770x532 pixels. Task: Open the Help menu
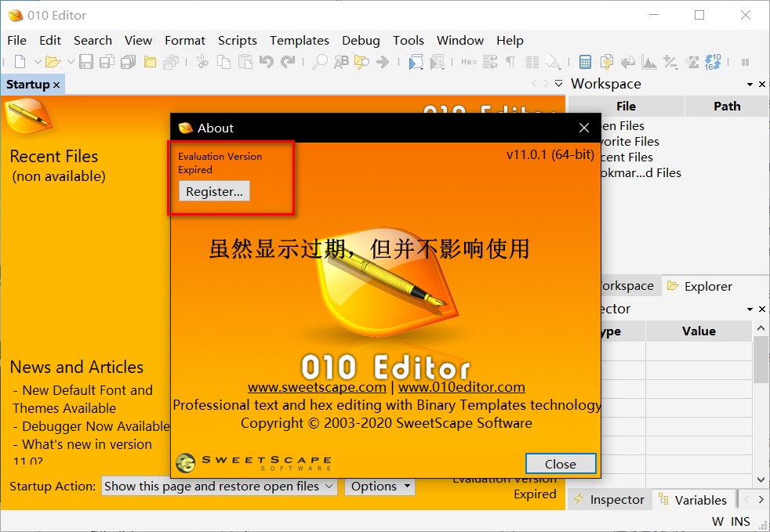510,40
